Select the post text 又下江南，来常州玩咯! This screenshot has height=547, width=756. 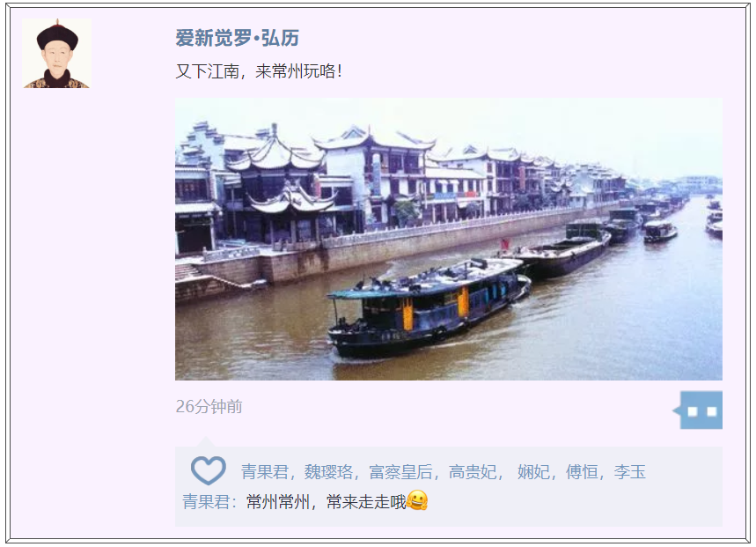tap(259, 71)
